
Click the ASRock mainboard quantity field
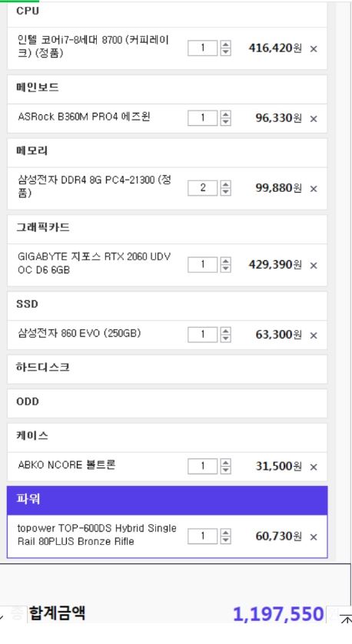(x=202, y=118)
